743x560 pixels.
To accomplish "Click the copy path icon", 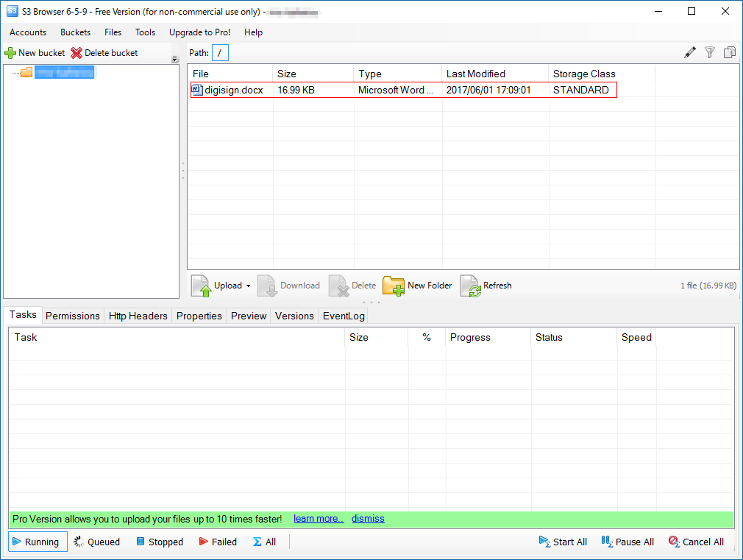I will point(730,52).
